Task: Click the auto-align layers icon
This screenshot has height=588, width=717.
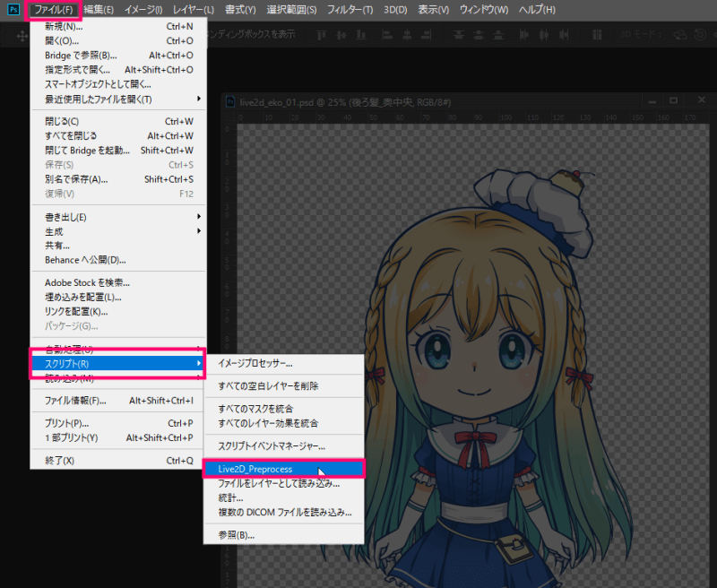Action: click(x=597, y=35)
